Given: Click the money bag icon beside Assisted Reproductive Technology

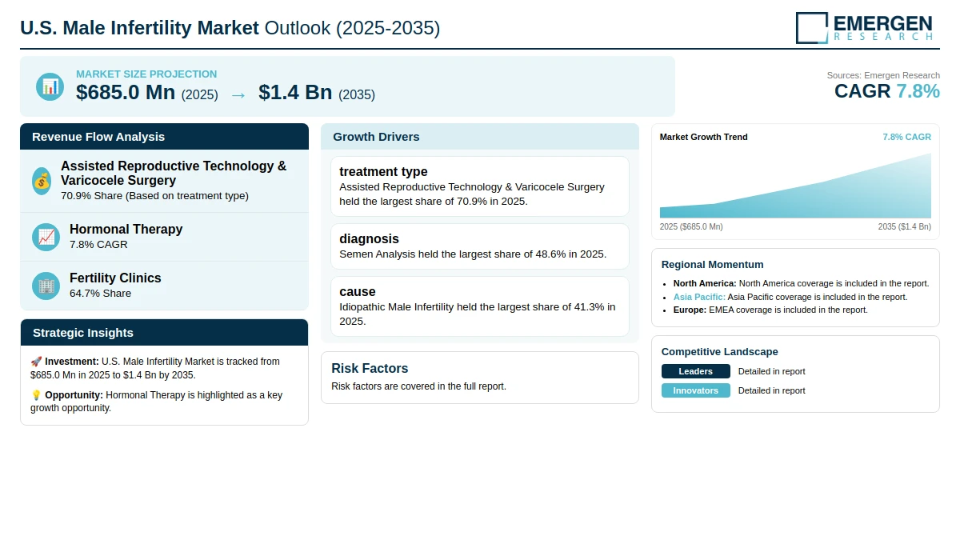Looking at the screenshot, I should [x=42, y=181].
